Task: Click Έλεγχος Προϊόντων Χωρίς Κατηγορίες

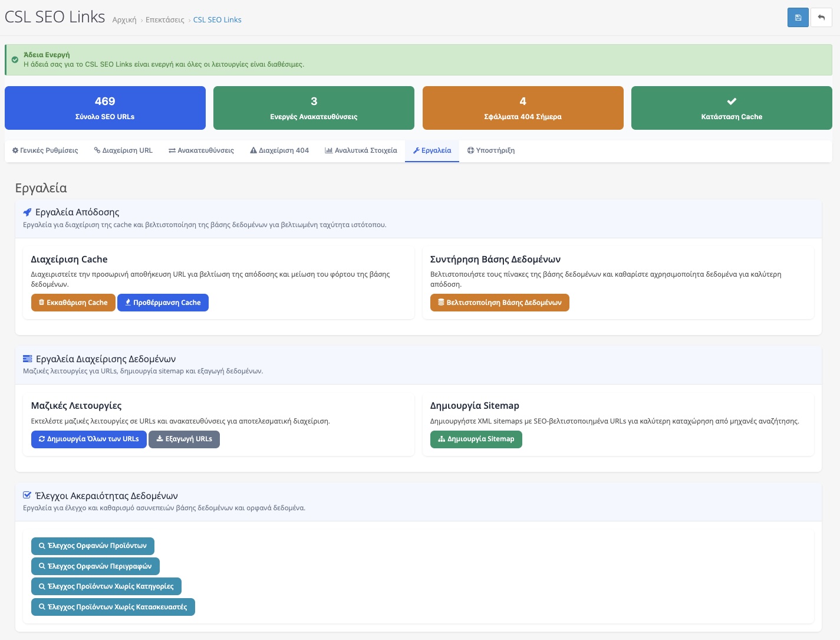Action: pyautogui.click(x=106, y=586)
